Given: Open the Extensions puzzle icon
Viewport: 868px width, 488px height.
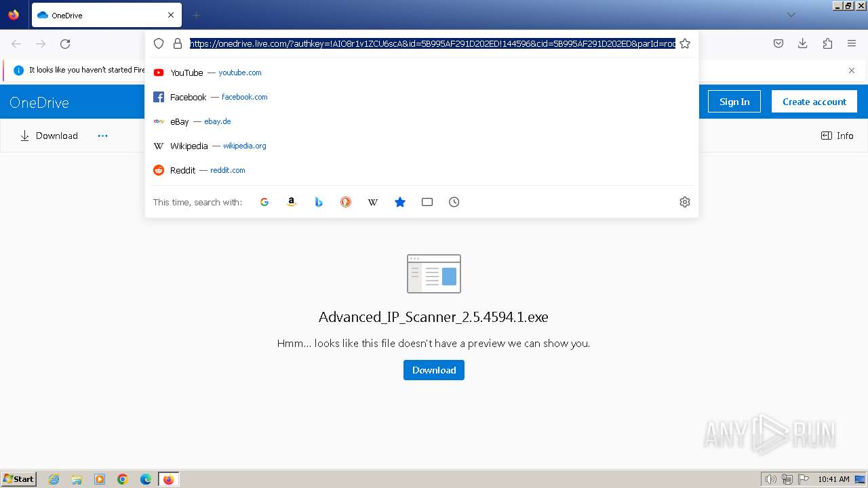Looking at the screenshot, I should click(827, 44).
